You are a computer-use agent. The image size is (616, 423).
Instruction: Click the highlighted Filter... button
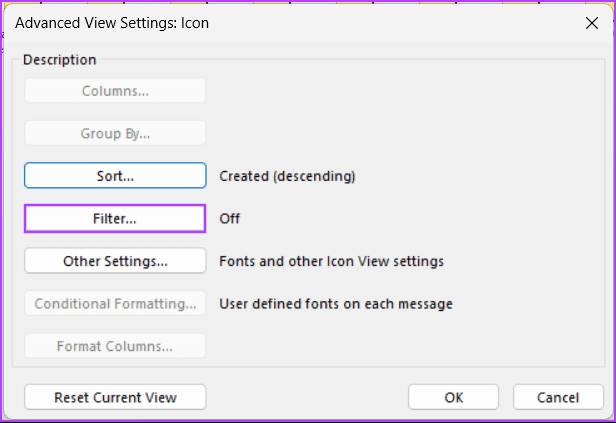pyautogui.click(x=115, y=218)
